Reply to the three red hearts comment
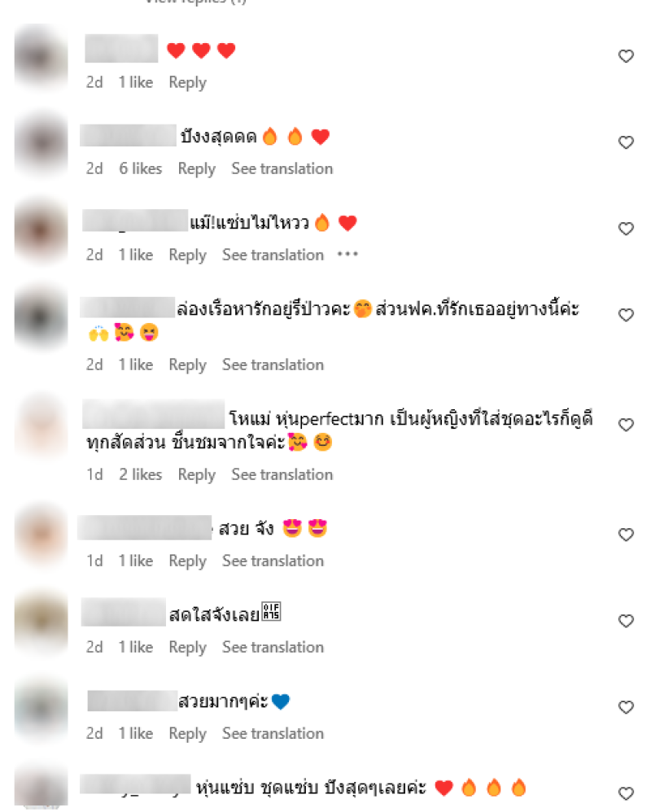 (187, 83)
